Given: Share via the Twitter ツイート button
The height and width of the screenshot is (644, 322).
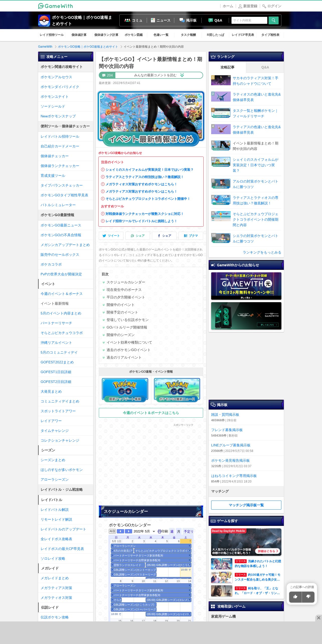Looking at the screenshot, I should coord(111,236).
